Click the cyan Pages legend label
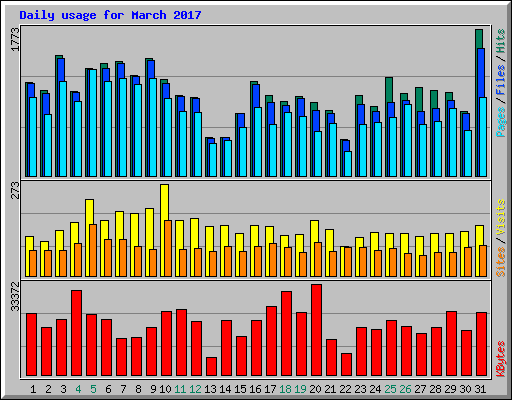The image size is (512, 400). pos(501,122)
